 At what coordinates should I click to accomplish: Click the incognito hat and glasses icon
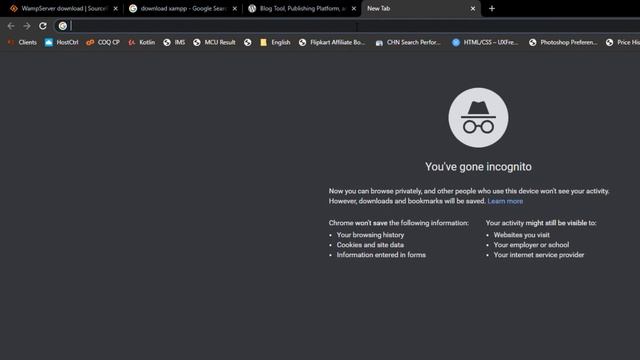478,118
